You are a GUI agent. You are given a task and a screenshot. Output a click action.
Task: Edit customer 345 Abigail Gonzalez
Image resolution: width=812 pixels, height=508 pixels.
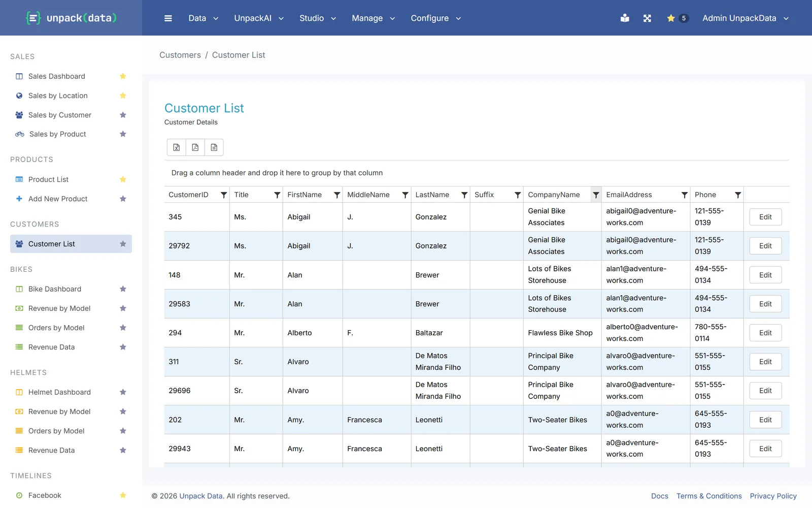point(765,217)
